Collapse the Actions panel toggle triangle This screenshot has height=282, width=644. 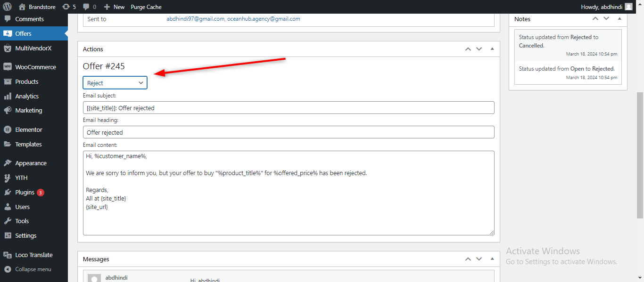tap(492, 49)
